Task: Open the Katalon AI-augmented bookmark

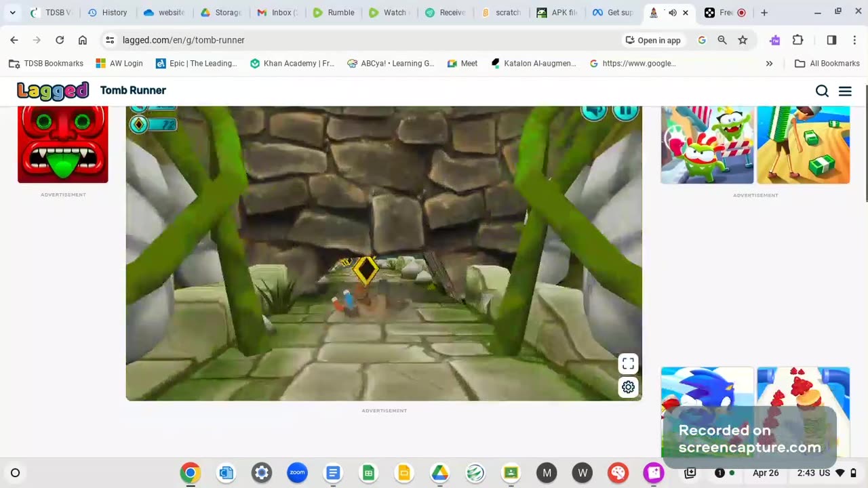Action: tap(534, 63)
